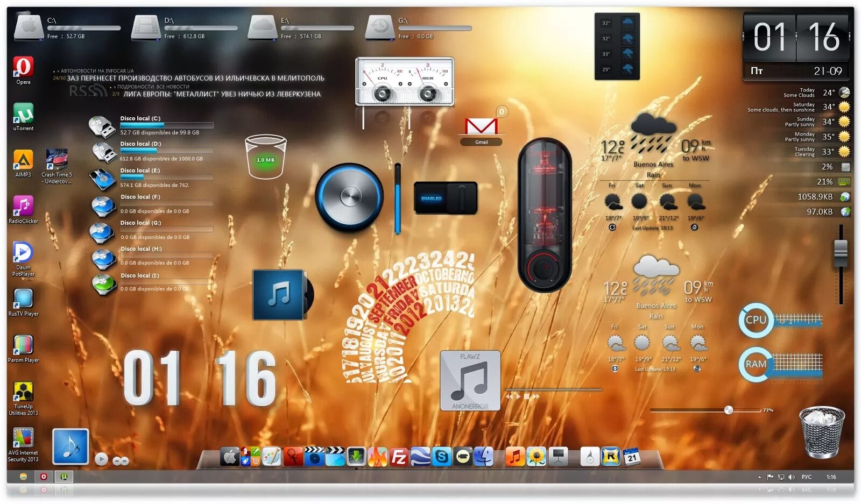
Task: Click the Apple logo dock icon
Action: click(230, 457)
